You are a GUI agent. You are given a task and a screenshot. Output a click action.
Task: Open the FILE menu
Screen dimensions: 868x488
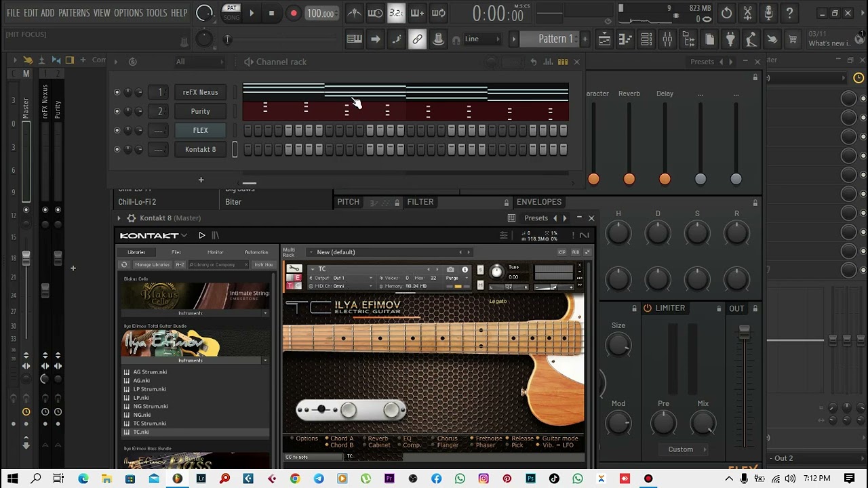coord(13,13)
